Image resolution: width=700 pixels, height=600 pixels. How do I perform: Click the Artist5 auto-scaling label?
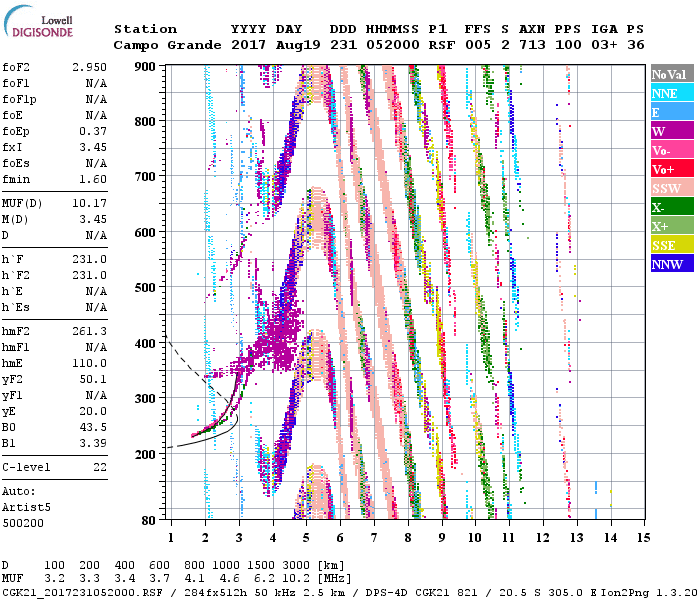pyautogui.click(x=27, y=508)
